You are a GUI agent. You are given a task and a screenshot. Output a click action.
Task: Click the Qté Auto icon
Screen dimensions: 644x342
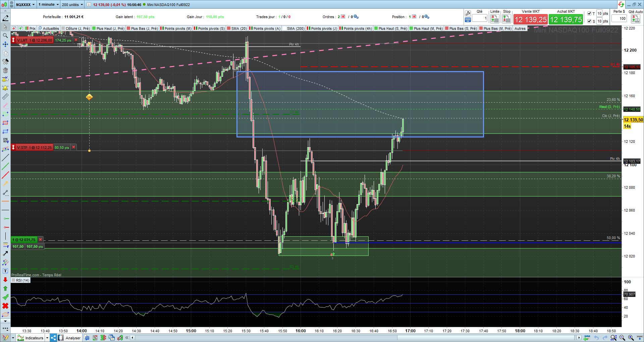click(636, 19)
